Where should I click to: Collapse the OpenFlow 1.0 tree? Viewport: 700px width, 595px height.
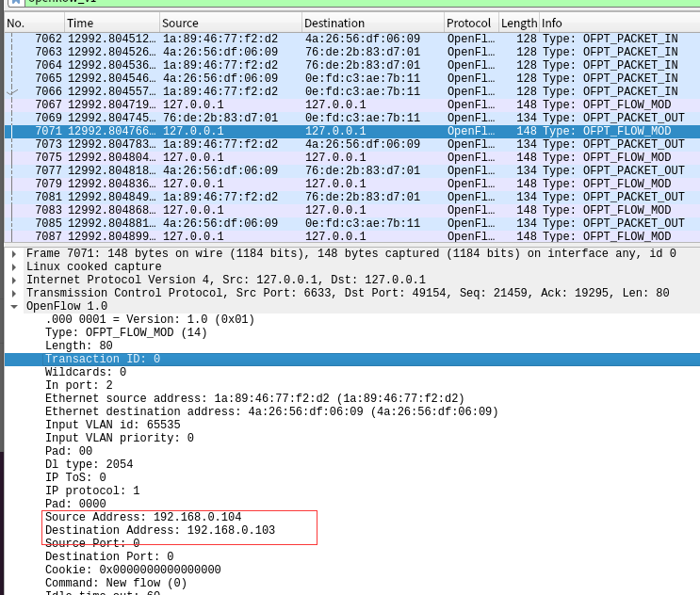14,306
